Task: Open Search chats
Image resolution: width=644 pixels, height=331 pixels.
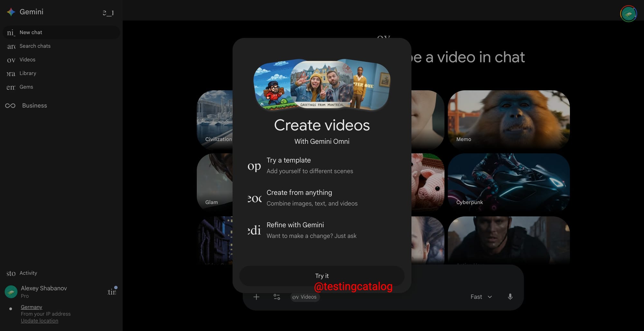Action: pos(61,46)
